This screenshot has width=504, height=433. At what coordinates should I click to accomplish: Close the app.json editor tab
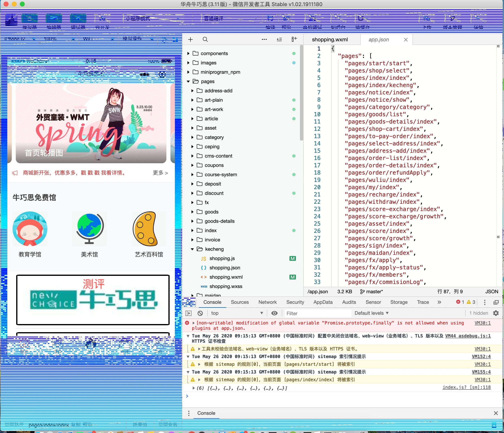405,40
